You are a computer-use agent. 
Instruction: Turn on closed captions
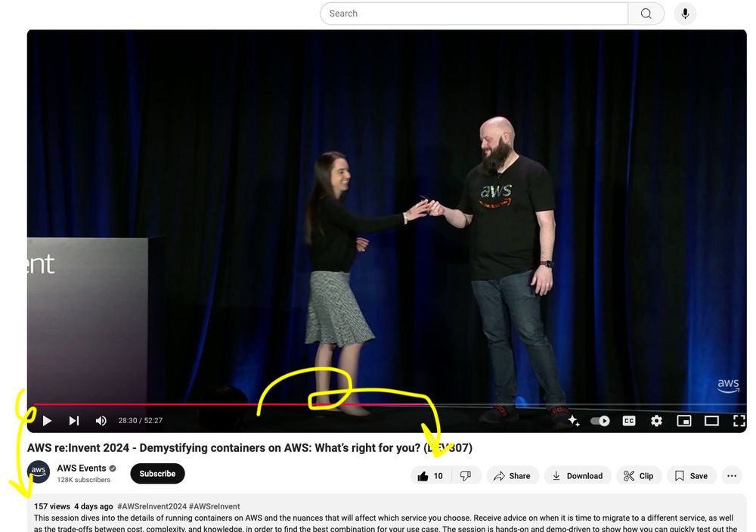[x=629, y=421]
